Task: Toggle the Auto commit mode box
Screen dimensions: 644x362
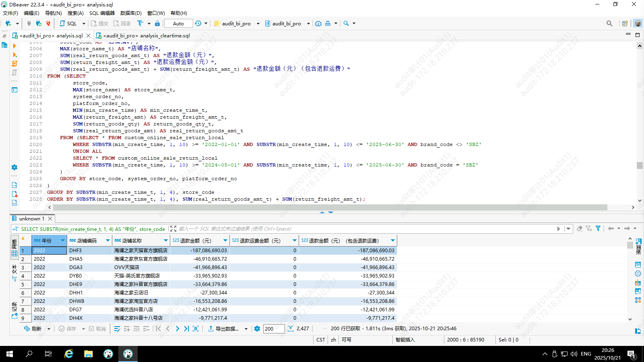Action: [178, 23]
